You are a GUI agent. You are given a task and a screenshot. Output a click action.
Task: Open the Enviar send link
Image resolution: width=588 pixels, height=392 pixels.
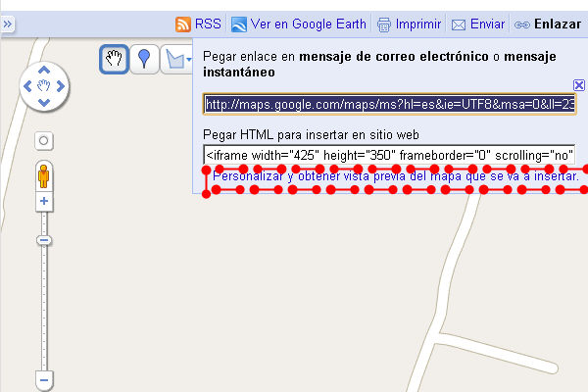pyautogui.click(x=487, y=24)
